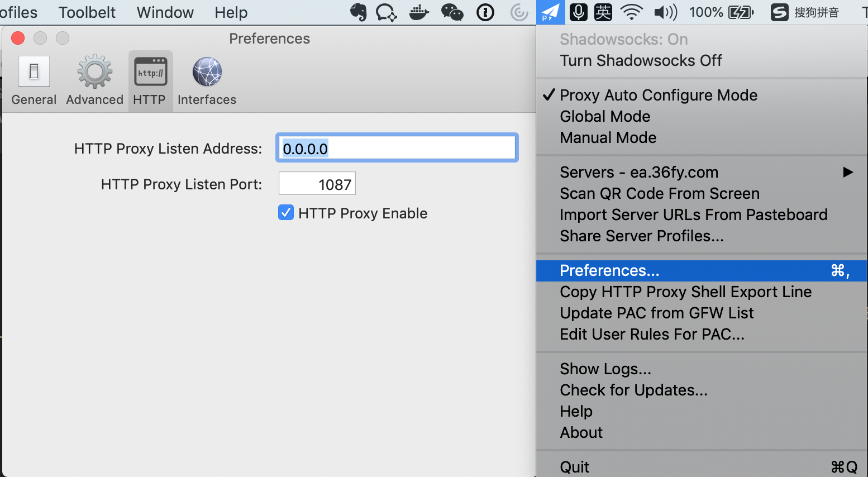The image size is (868, 477).
Task: Click the HTTP Proxy Listen Address field
Action: tap(397, 148)
